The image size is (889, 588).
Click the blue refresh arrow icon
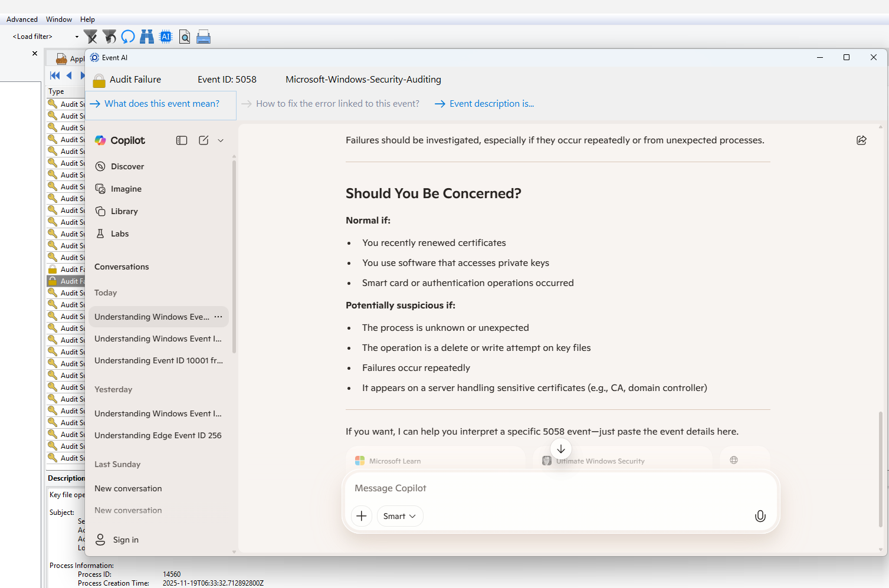coord(128,37)
